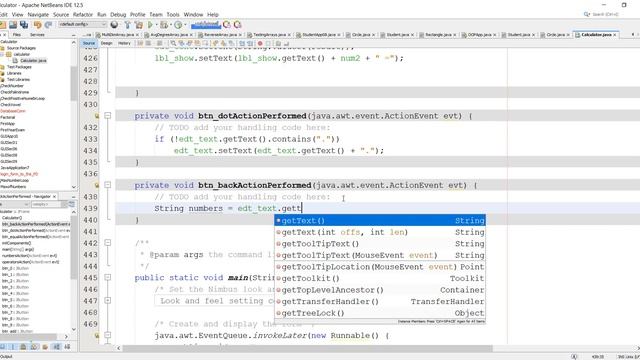
Task: Expand the Look and feel setting code fold
Action: pos(108,300)
